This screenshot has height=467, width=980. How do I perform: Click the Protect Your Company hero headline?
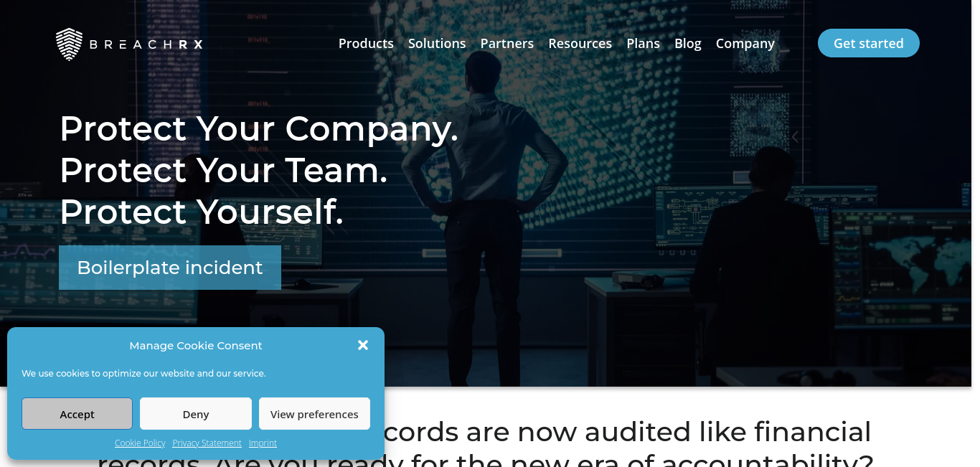(259, 129)
